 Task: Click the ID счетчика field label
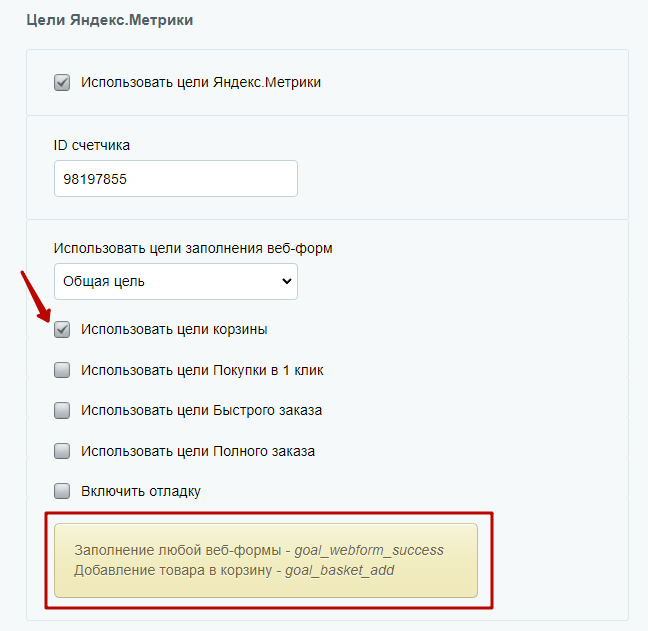92,145
